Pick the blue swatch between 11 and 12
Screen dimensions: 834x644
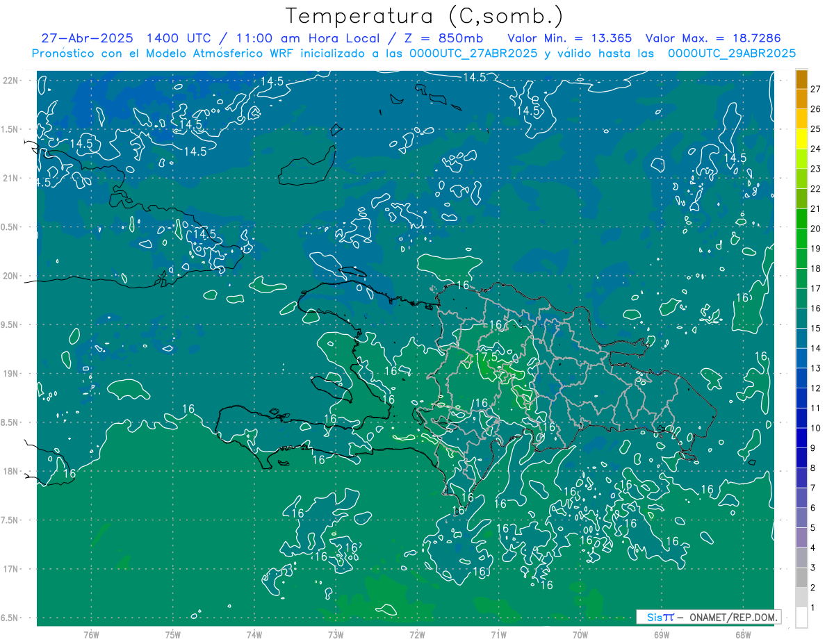click(x=801, y=399)
